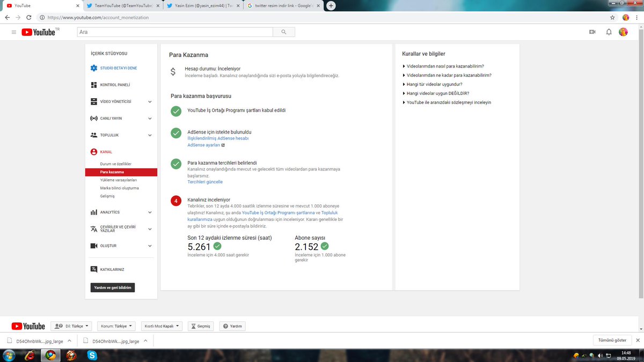644x362 pixels.
Task: Go back with the browser arrow
Action: [8, 17]
